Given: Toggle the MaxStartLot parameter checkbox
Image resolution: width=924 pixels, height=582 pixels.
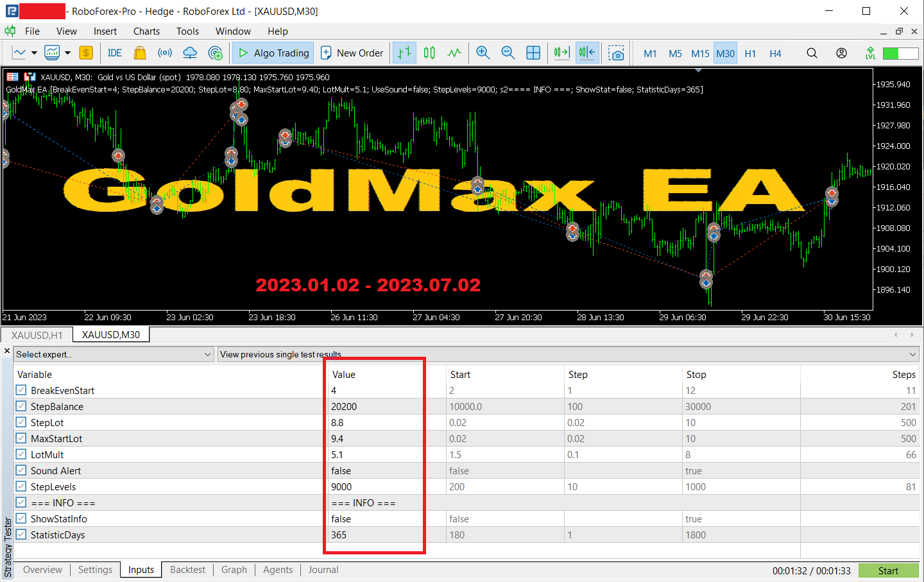Looking at the screenshot, I should [x=21, y=438].
